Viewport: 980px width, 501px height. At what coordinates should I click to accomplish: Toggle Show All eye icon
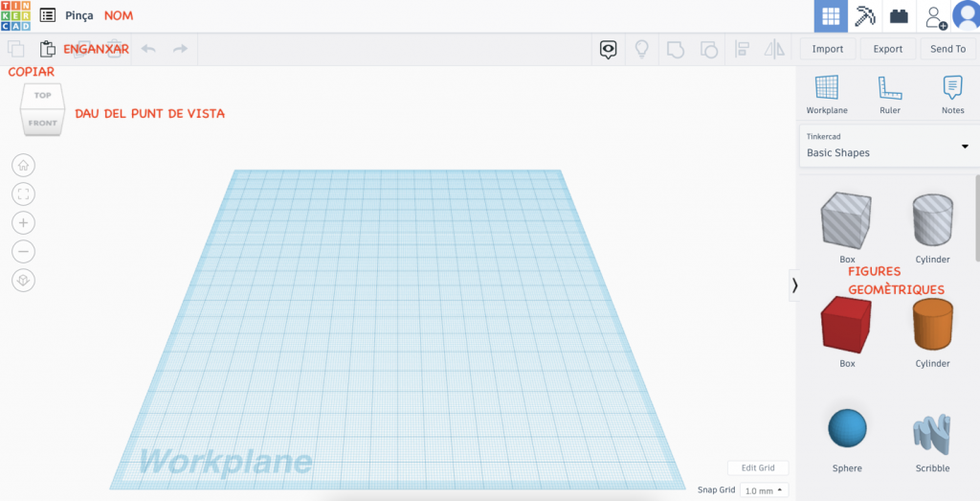click(x=608, y=49)
